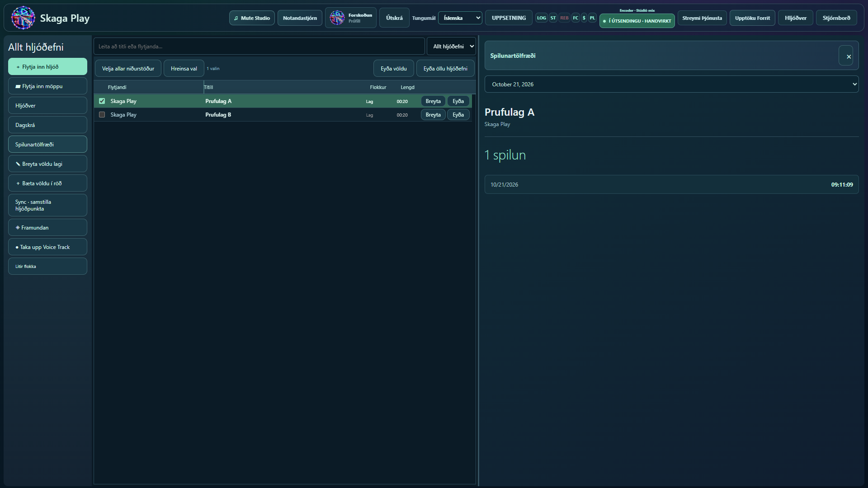This screenshot has height=488, width=868.
Task: Select the Prufulag A title in the list
Action: click(218, 101)
